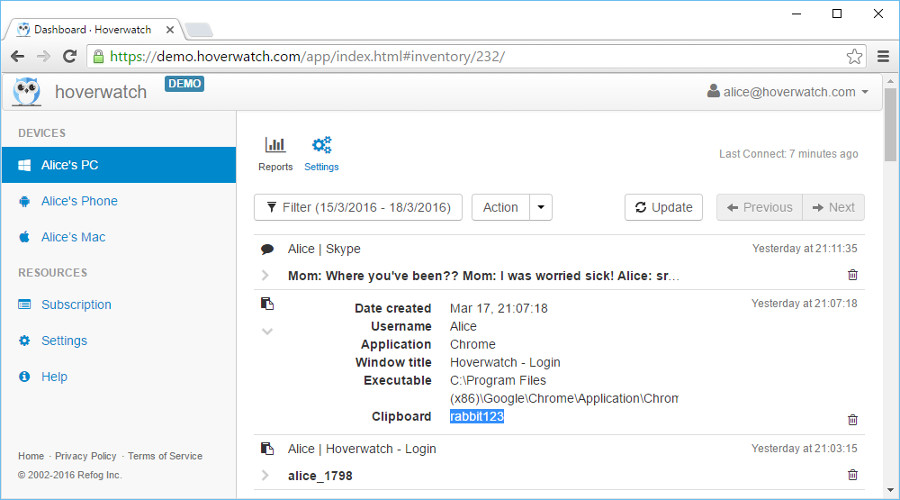Viewport: 900px width, 500px height.
Task: Click trash icon beside rabbit123 clipboard entry
Action: pos(852,420)
